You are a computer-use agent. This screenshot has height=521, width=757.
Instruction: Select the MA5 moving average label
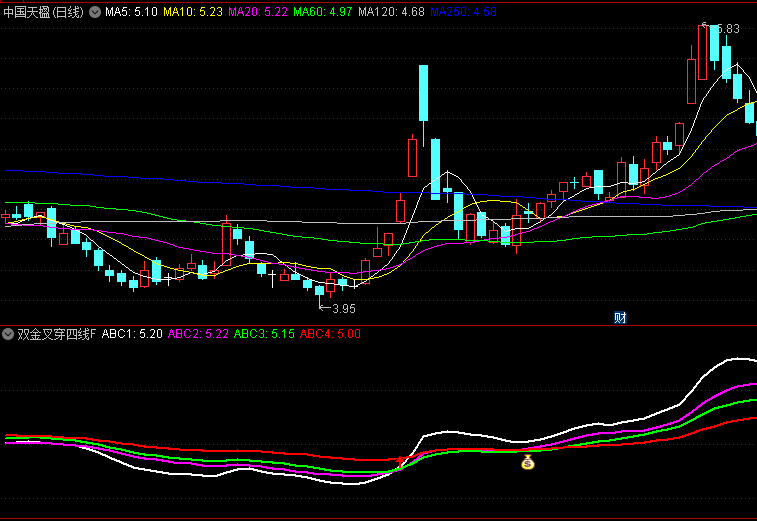(130, 12)
